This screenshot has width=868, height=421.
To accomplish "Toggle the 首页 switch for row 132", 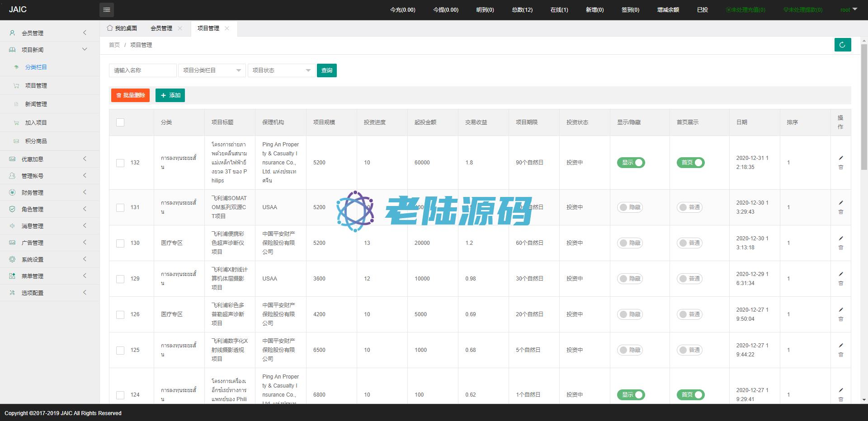I will (690, 163).
